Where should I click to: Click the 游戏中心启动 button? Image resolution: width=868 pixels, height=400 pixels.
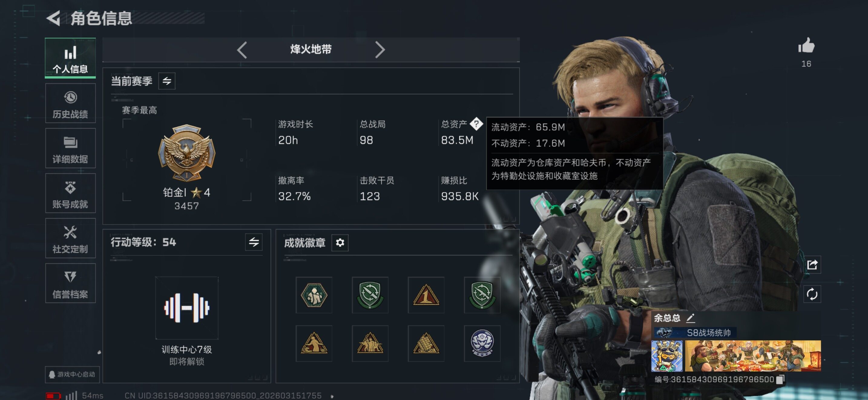click(x=72, y=374)
